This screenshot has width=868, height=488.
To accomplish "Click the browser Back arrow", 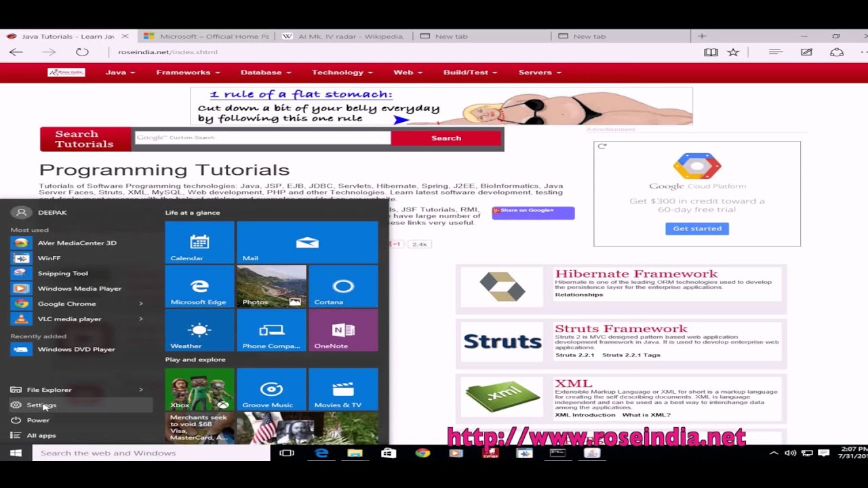I will click(16, 52).
